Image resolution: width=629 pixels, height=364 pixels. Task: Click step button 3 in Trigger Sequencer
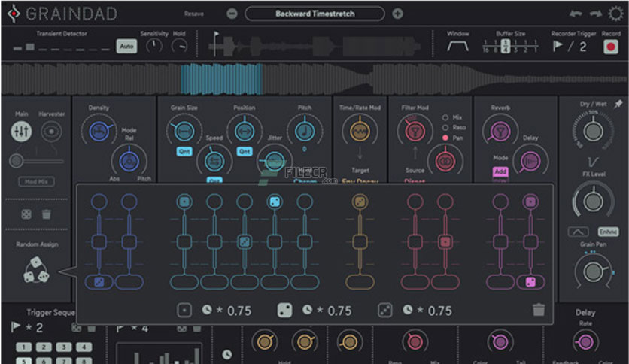[64, 347]
